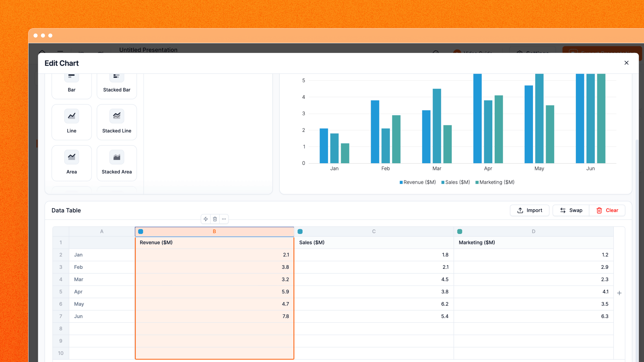This screenshot has height=362, width=644.
Task: Select the Bar chart type
Action: [71, 86]
